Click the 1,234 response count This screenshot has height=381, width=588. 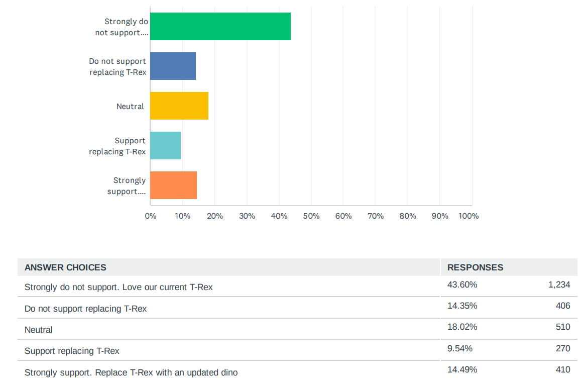(x=559, y=284)
